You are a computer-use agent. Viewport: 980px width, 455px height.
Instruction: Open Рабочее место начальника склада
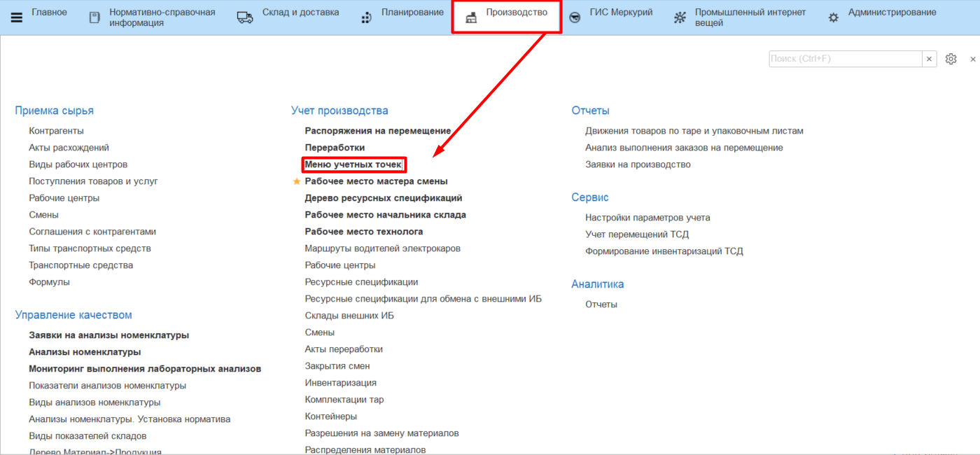[385, 215]
